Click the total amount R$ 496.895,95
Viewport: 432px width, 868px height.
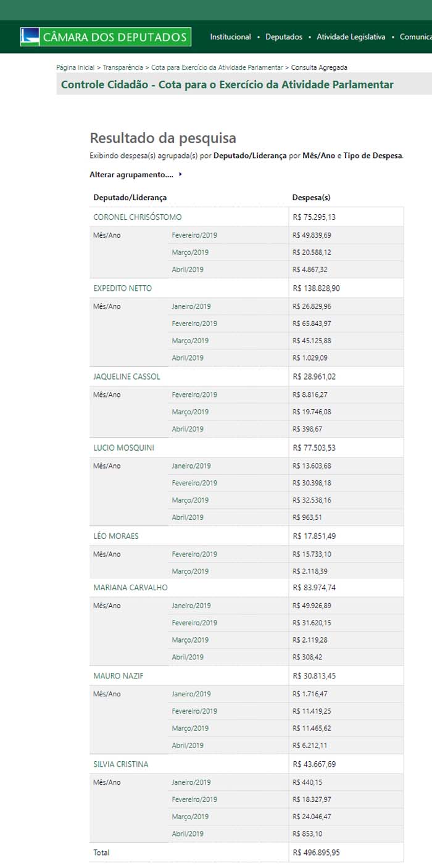(316, 853)
